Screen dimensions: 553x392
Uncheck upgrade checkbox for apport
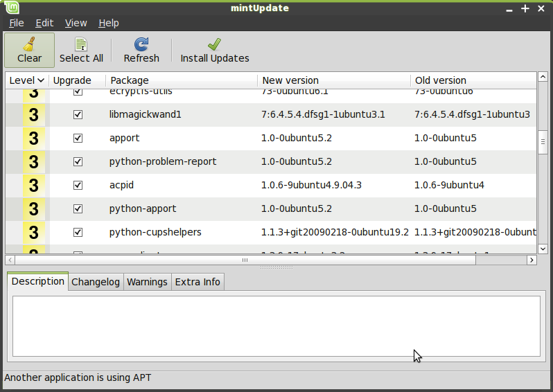click(x=78, y=139)
